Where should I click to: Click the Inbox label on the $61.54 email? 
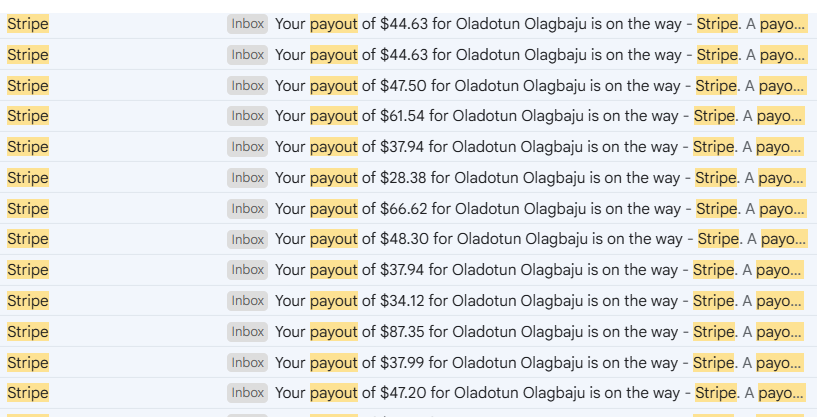[x=247, y=116]
